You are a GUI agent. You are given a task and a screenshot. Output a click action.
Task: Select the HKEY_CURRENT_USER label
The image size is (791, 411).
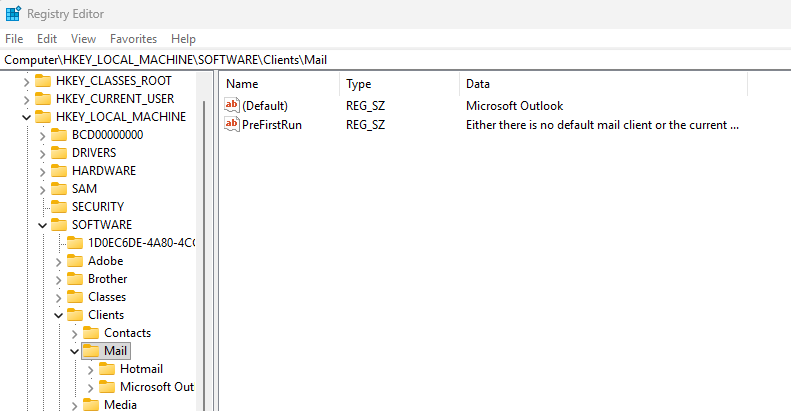pos(115,99)
